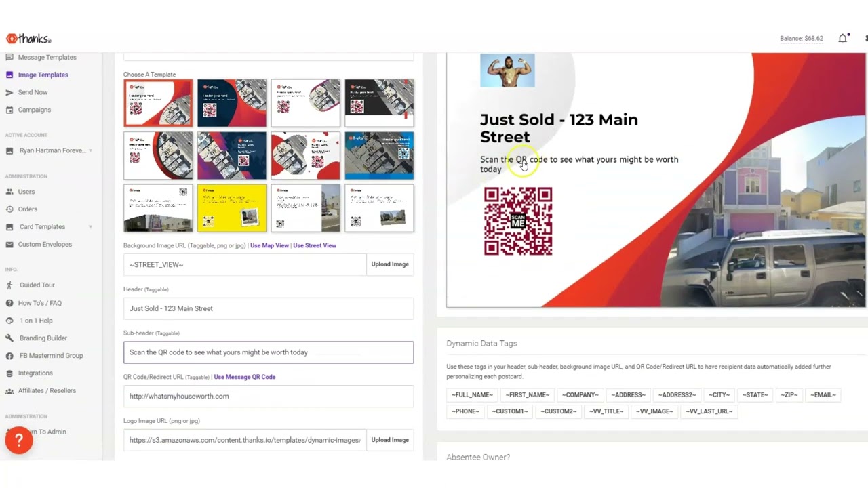
Task: Insert the ~FULL_NAME~ tag
Action: pos(473,395)
